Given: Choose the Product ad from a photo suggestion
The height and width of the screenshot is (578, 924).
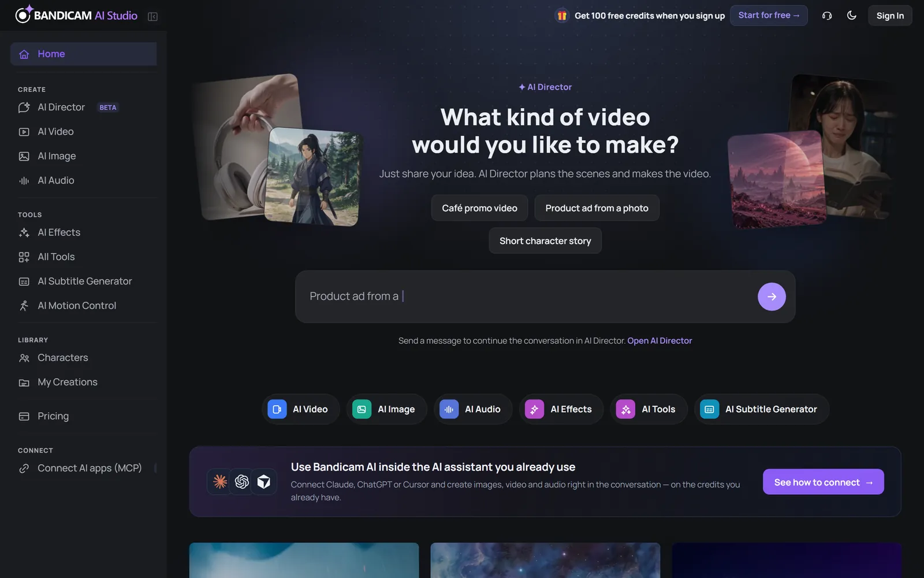Looking at the screenshot, I should [597, 208].
